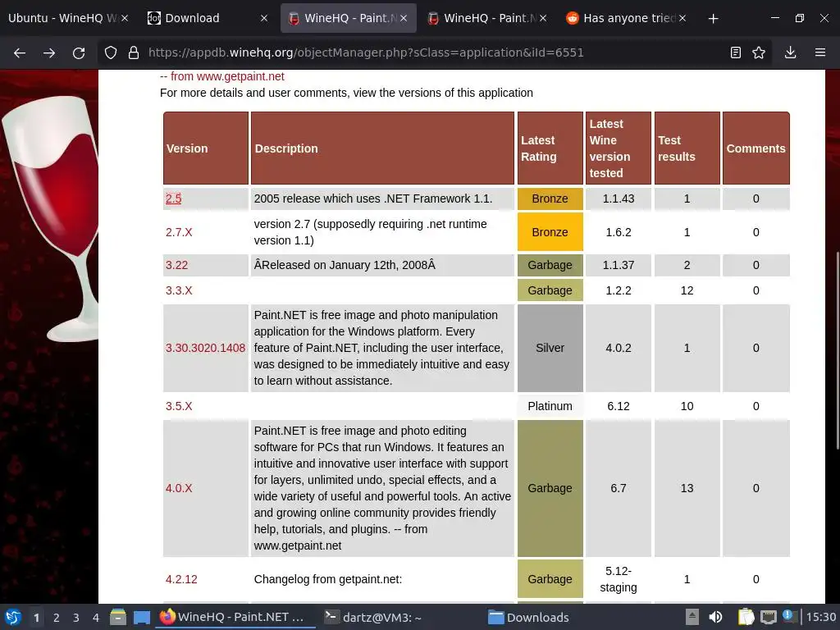Open version 3.5.X link
This screenshot has height=630, width=840.
coord(179,407)
